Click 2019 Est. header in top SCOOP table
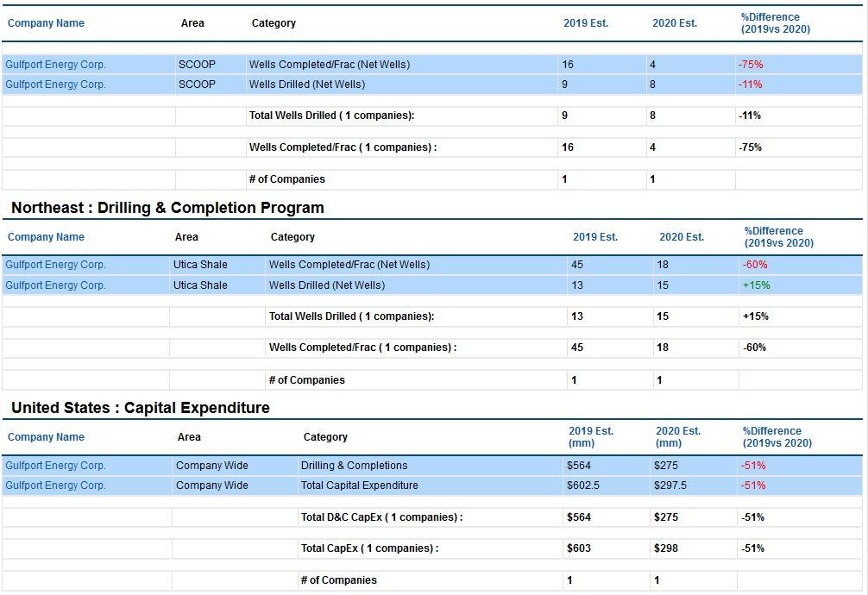Image resolution: width=868 pixels, height=595 pixels. point(586,23)
